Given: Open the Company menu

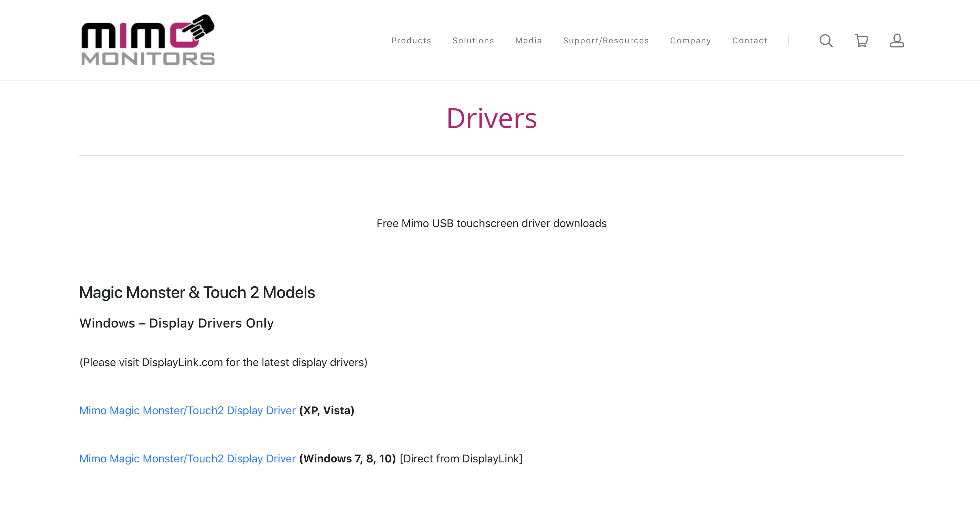Looking at the screenshot, I should point(690,41).
